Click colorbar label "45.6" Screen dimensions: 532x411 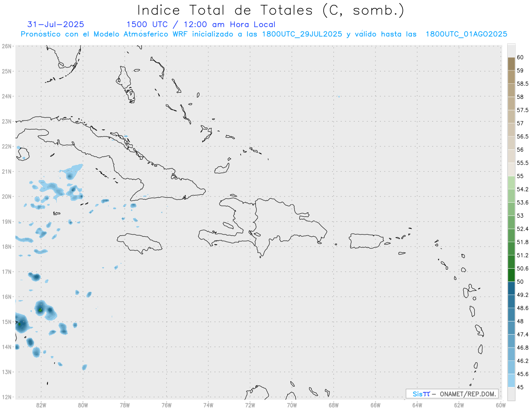522,374
